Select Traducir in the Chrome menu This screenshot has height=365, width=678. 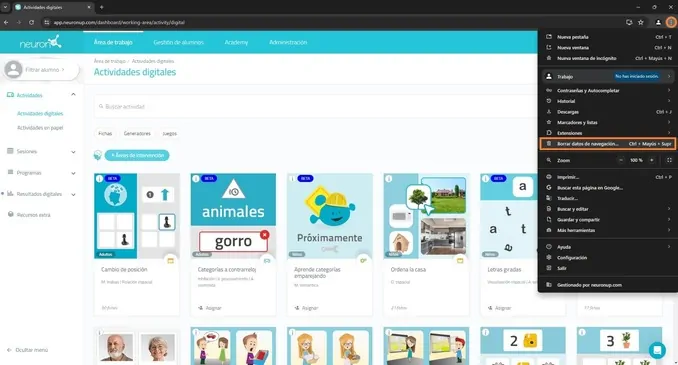coord(608,199)
